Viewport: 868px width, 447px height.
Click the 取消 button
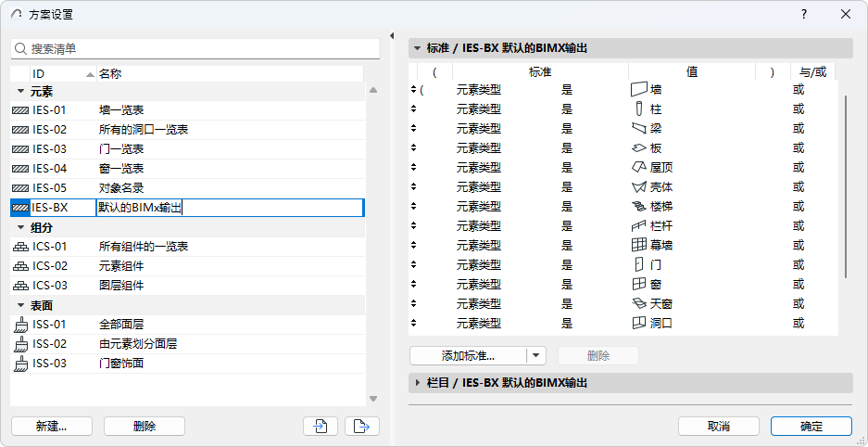[719, 426]
